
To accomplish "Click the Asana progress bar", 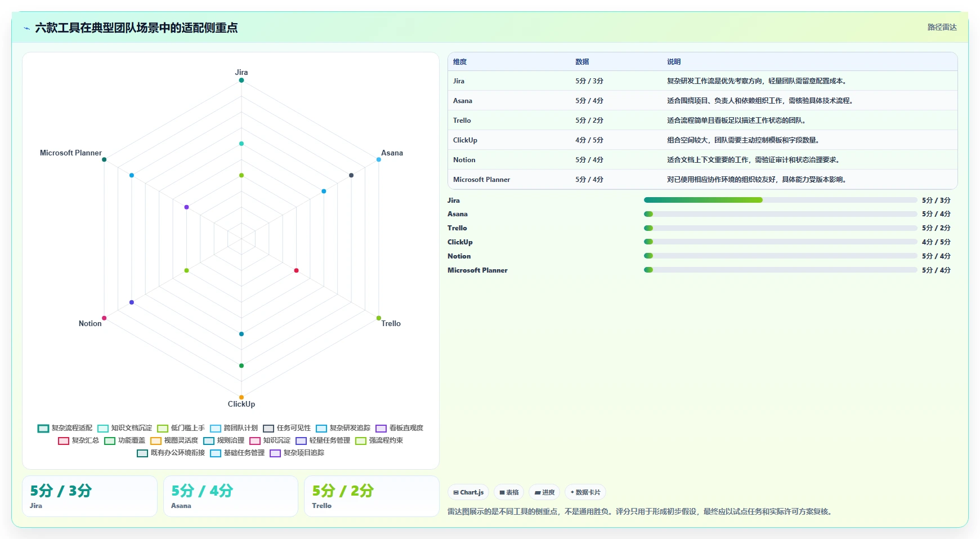I will pyautogui.click(x=780, y=214).
